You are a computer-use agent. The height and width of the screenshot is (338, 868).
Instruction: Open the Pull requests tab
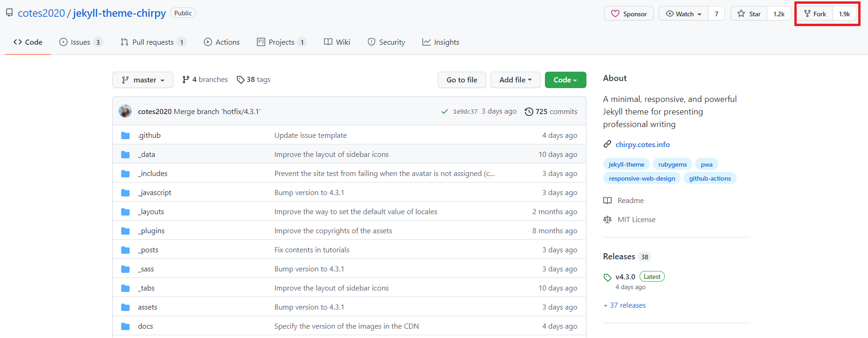click(153, 42)
